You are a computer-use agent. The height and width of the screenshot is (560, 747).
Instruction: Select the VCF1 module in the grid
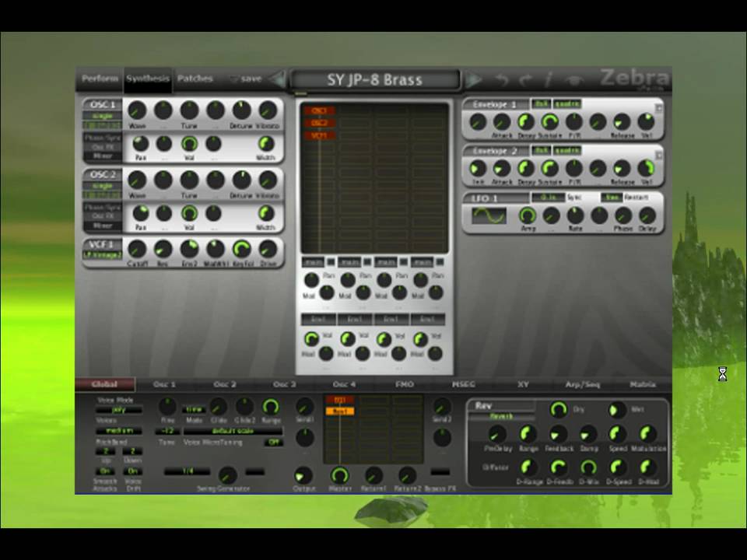click(x=319, y=135)
